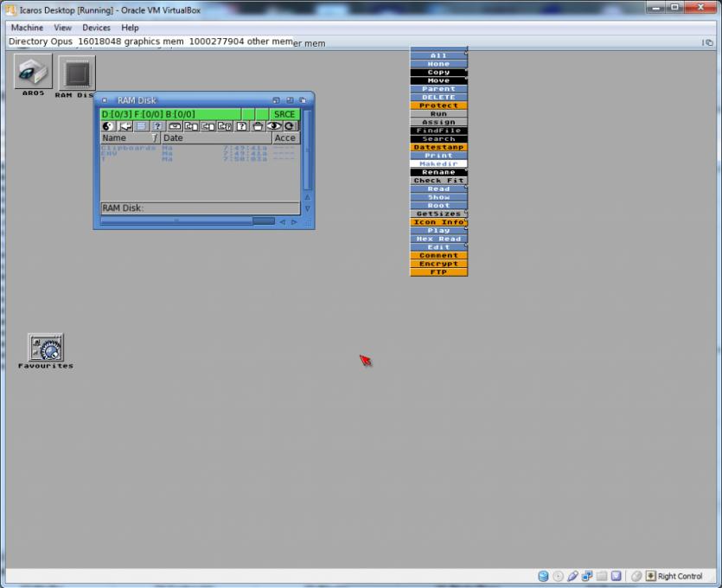Toggle the SRCE source indicator in lister
The image size is (722, 588).
(284, 114)
